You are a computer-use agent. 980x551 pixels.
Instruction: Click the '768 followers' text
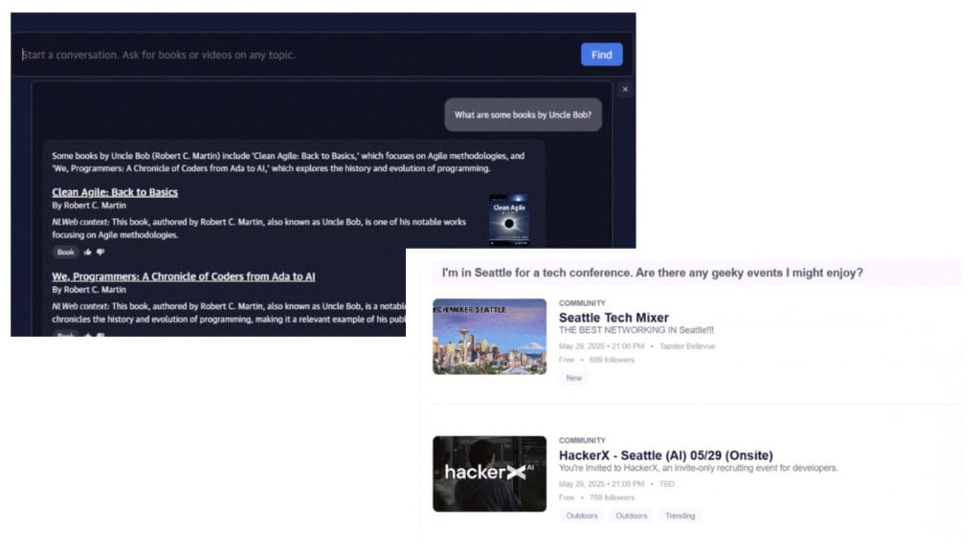612,497
